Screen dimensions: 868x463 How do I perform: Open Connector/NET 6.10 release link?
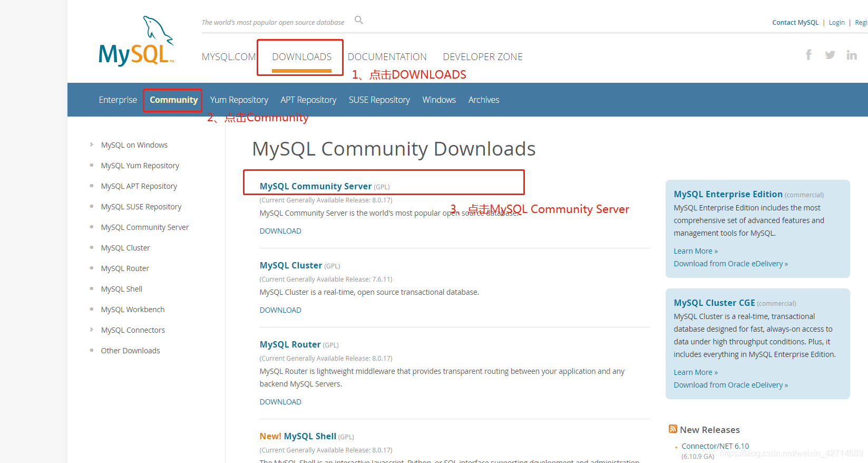(715, 446)
